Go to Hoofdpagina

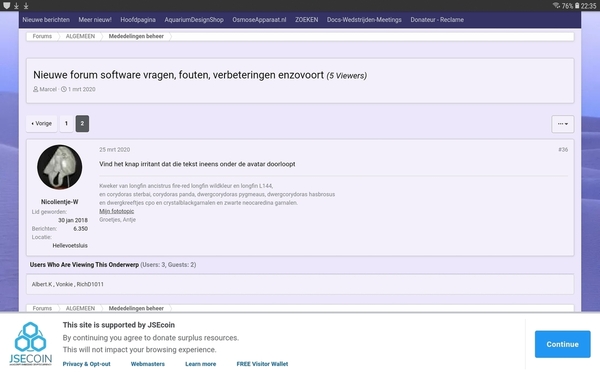pyautogui.click(x=138, y=20)
